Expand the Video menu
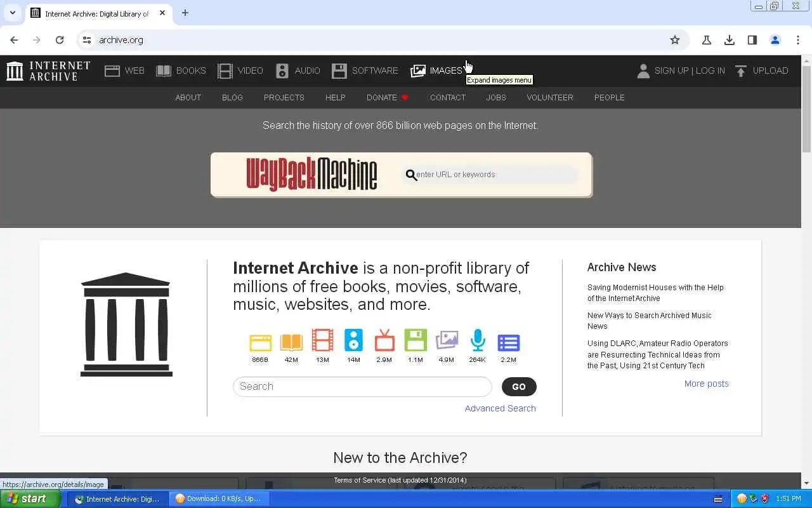This screenshot has height=508, width=812. click(240, 70)
